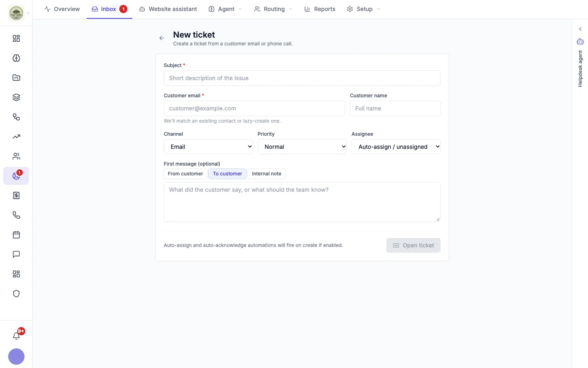
Task: Go back using the arrow beside New ticket
Action: pyautogui.click(x=162, y=38)
